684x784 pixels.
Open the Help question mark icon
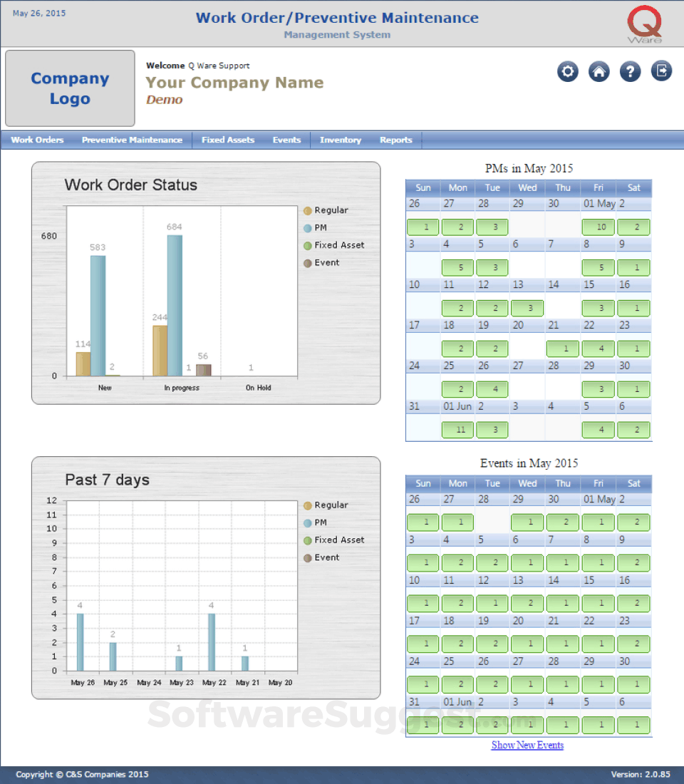click(630, 71)
